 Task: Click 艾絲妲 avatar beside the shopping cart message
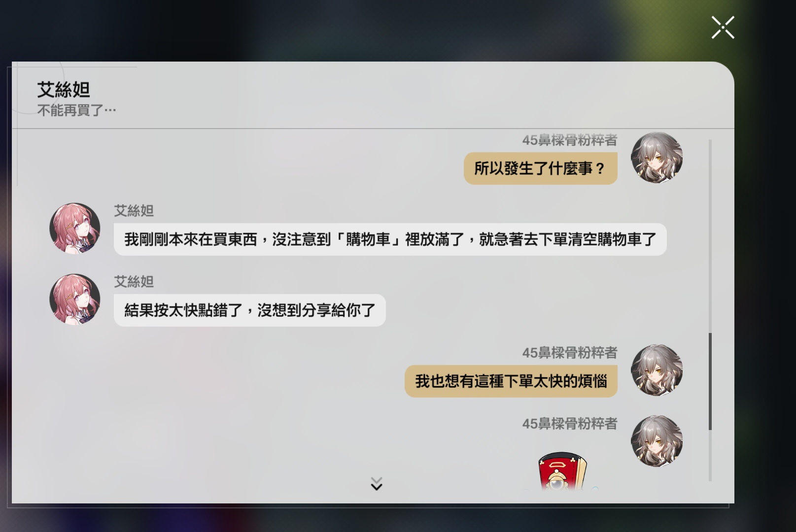pyautogui.click(x=75, y=229)
